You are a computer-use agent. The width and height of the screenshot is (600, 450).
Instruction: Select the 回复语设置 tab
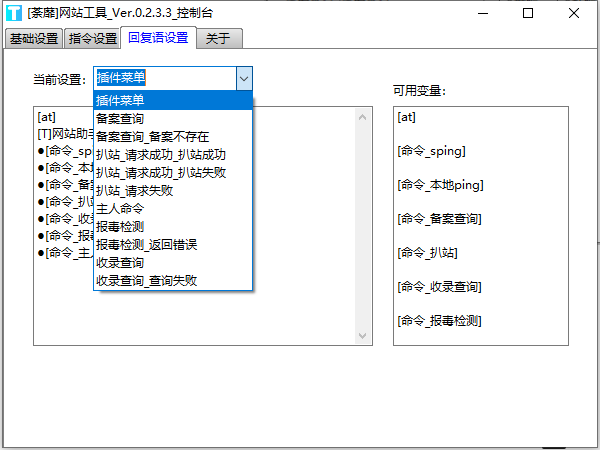(x=158, y=38)
